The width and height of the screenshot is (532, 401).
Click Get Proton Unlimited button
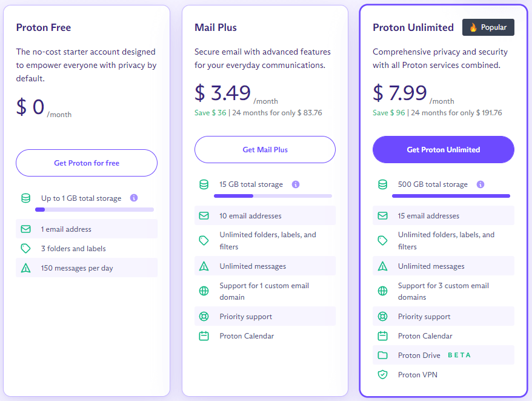[444, 149]
